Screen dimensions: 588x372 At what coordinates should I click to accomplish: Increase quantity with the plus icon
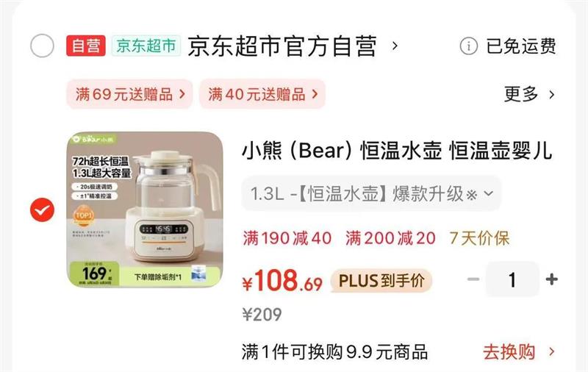click(x=552, y=279)
